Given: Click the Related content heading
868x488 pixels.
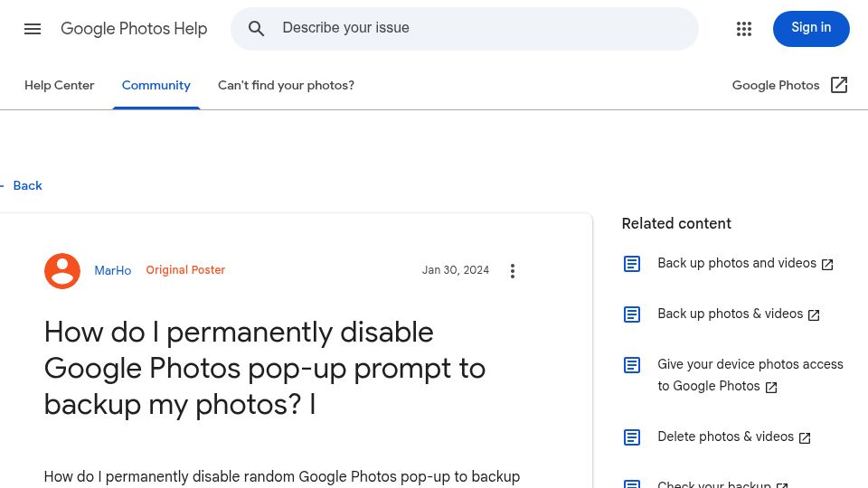Looking at the screenshot, I should 676,223.
